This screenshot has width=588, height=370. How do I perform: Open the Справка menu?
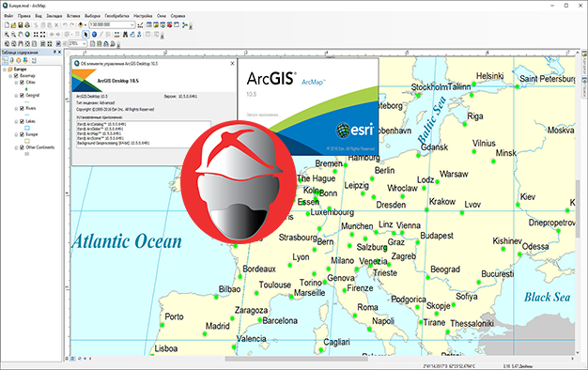pos(178,16)
